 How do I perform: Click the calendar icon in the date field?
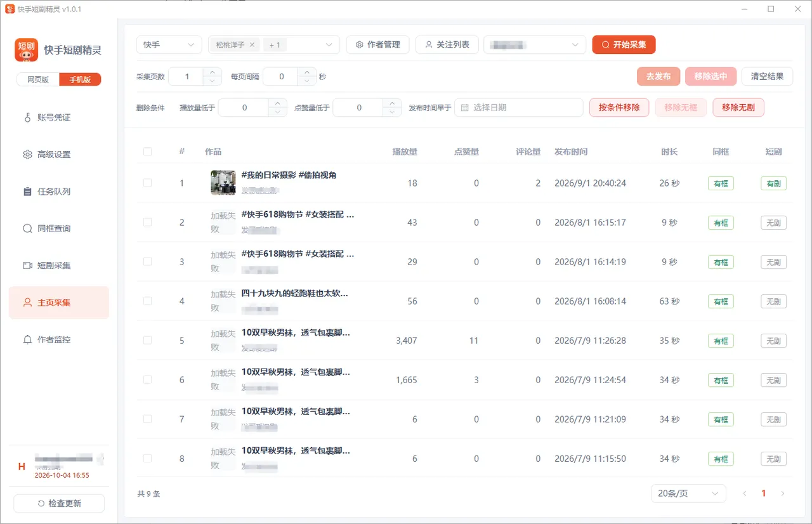(465, 108)
